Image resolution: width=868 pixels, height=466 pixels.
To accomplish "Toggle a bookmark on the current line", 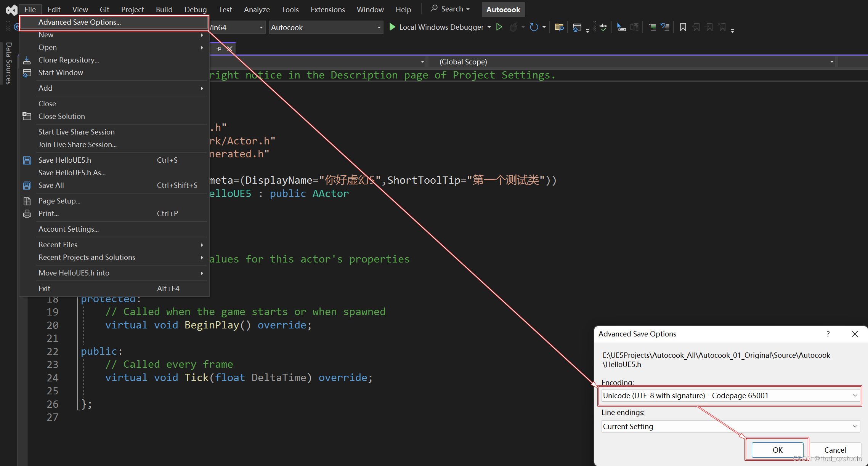I will 683,27.
